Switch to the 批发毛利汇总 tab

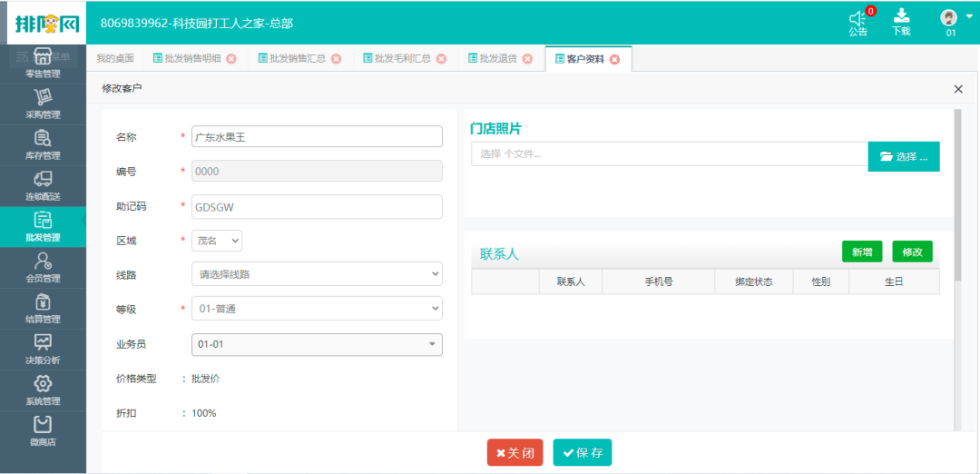403,59
